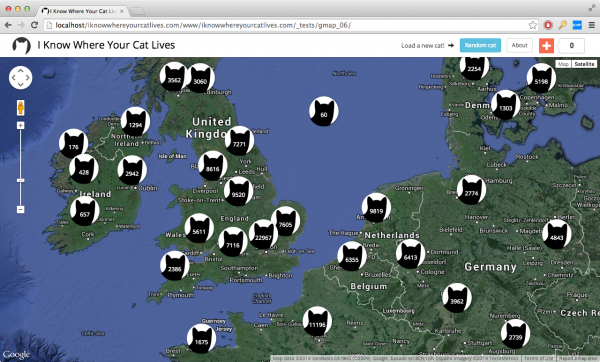Select the cat cluster marker labeled 2774
Image resolution: width=600 pixels, height=362 pixels.
pos(471,190)
